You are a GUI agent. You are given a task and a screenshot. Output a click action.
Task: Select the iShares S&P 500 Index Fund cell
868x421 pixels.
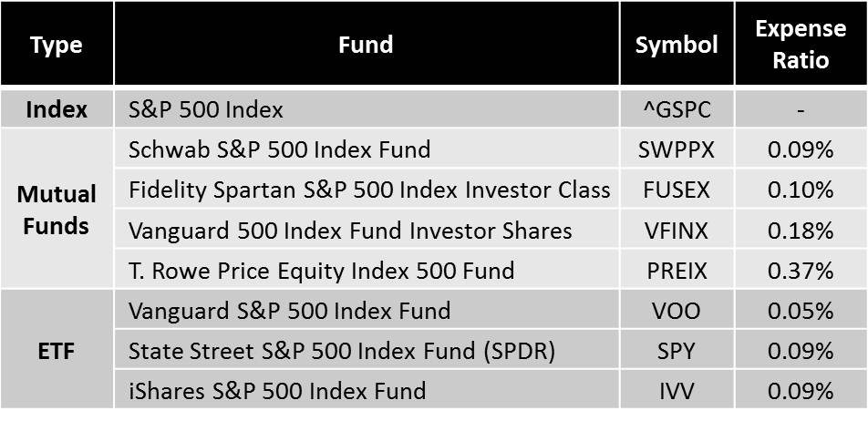click(x=277, y=391)
